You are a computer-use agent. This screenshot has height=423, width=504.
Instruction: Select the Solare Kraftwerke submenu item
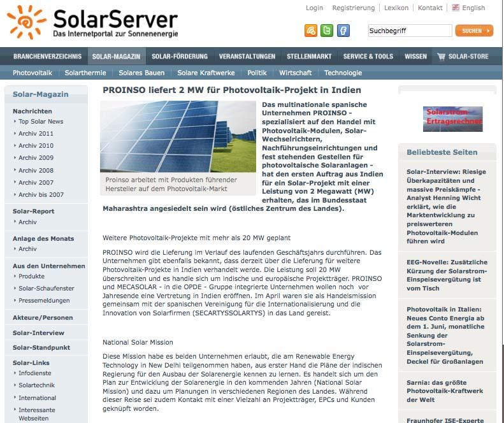[x=206, y=73]
